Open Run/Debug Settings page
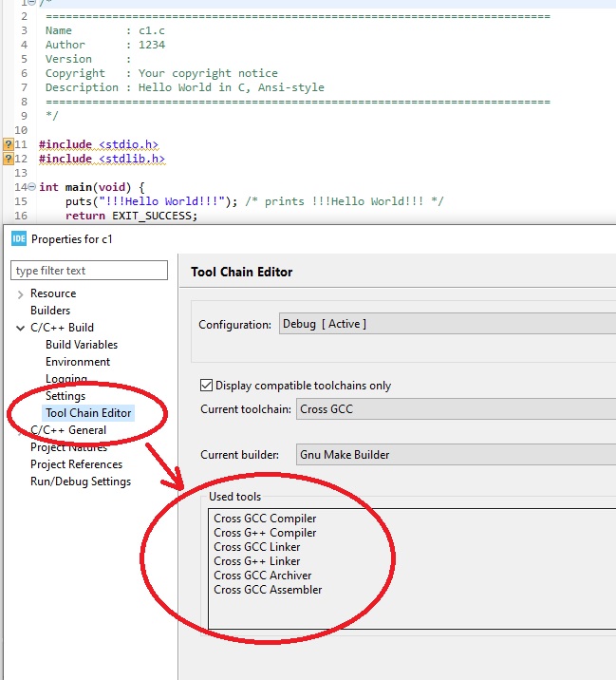The image size is (616, 680). [x=81, y=482]
